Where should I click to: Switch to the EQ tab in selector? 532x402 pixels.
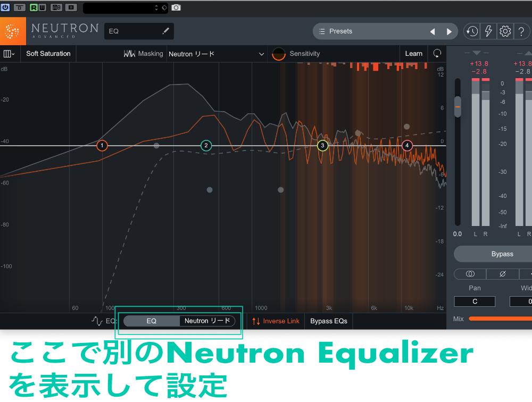(x=151, y=321)
